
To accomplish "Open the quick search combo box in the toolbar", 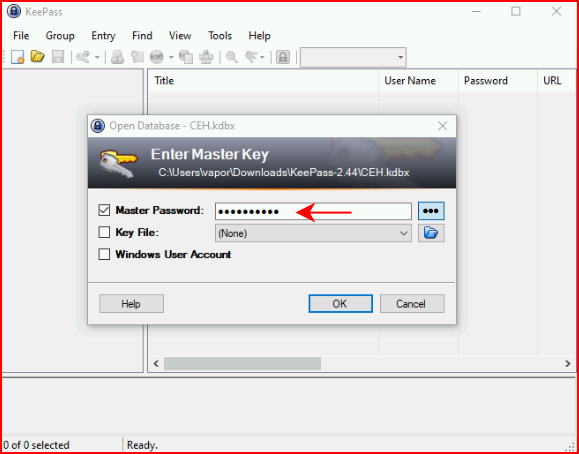I will tap(353, 57).
